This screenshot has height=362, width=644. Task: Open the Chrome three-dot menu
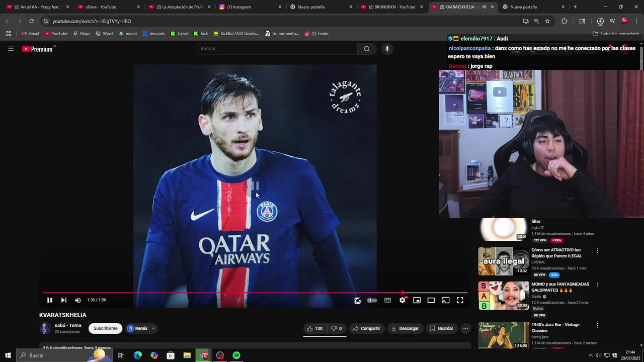click(636, 21)
